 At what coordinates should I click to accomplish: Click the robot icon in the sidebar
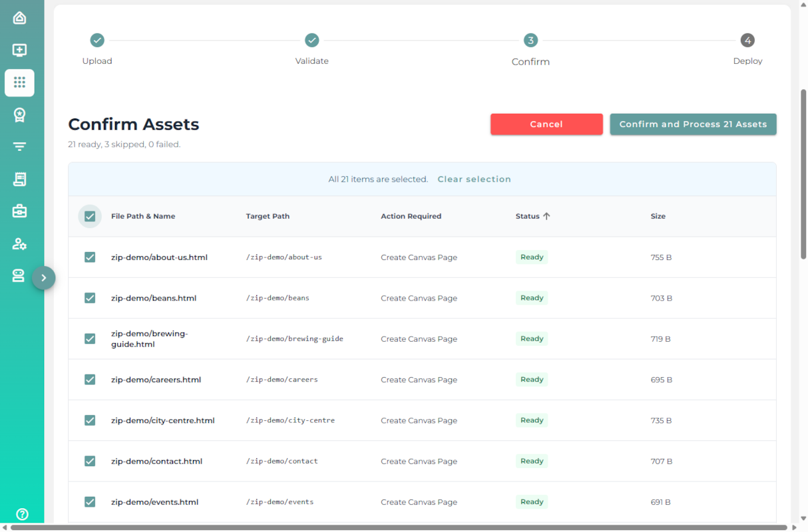[x=19, y=276]
